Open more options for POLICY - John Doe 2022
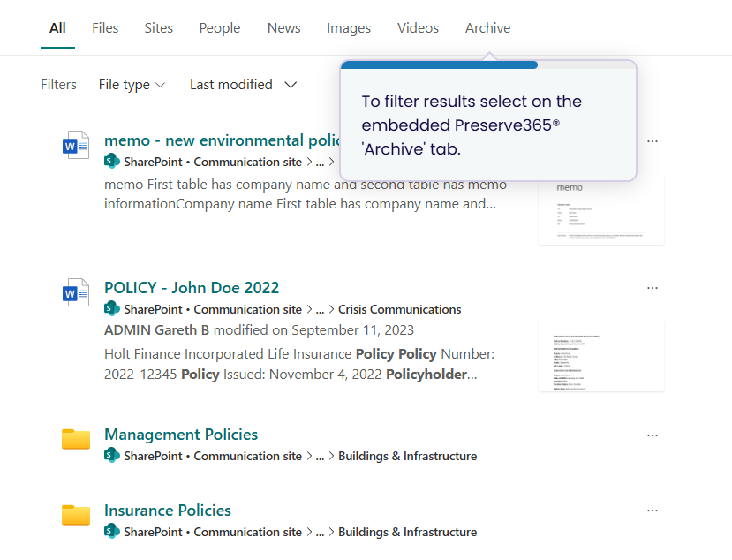 click(653, 288)
